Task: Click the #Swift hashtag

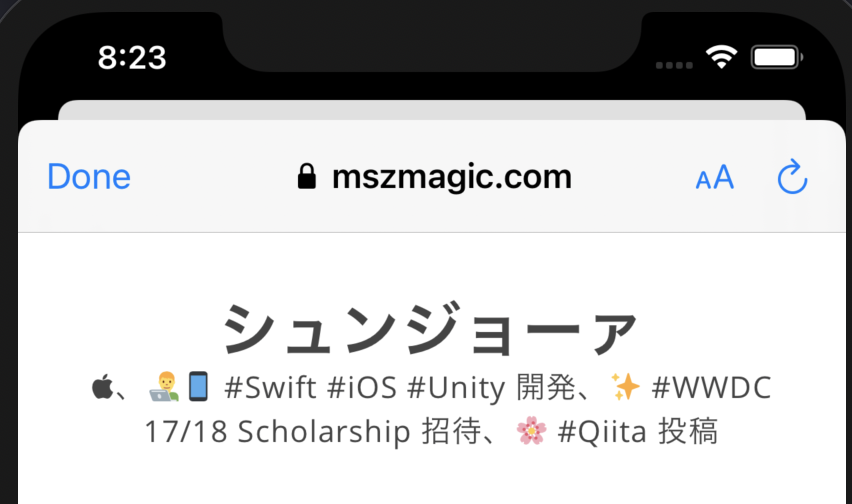Action: point(271,388)
